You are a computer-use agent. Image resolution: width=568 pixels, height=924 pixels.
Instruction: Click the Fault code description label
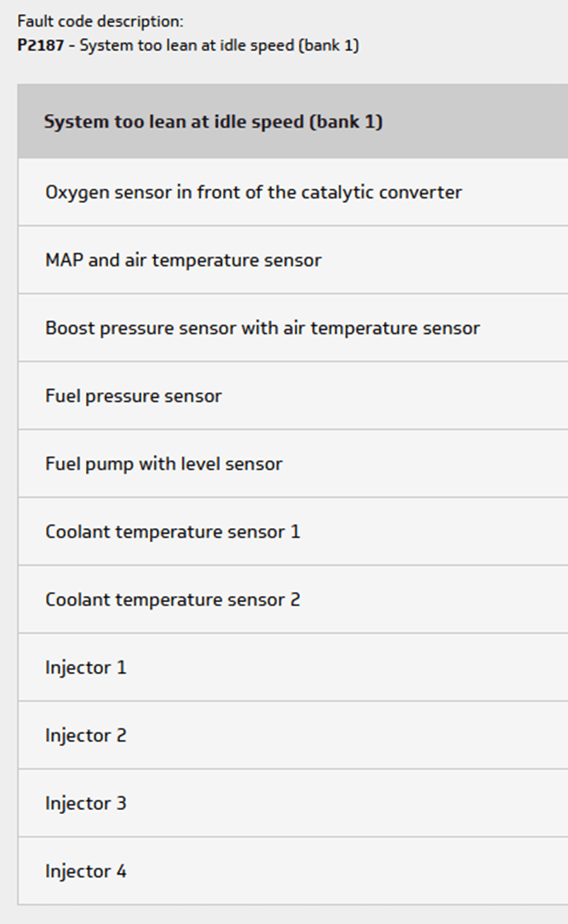click(100, 22)
